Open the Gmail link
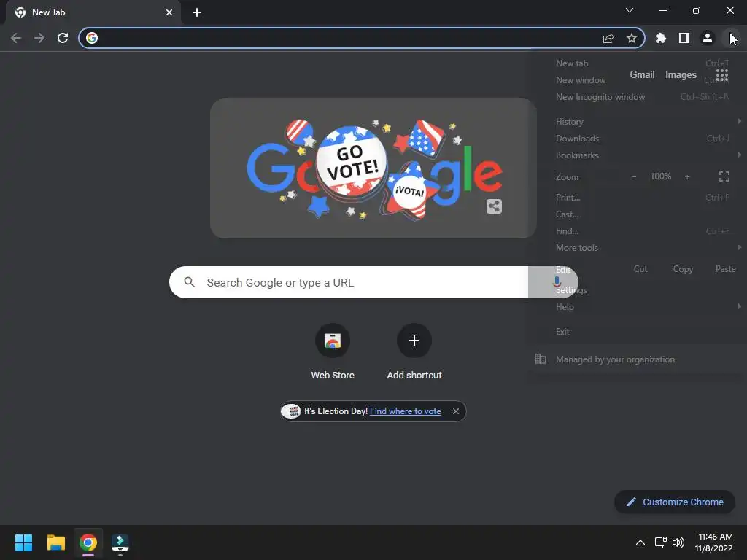 pyautogui.click(x=642, y=75)
